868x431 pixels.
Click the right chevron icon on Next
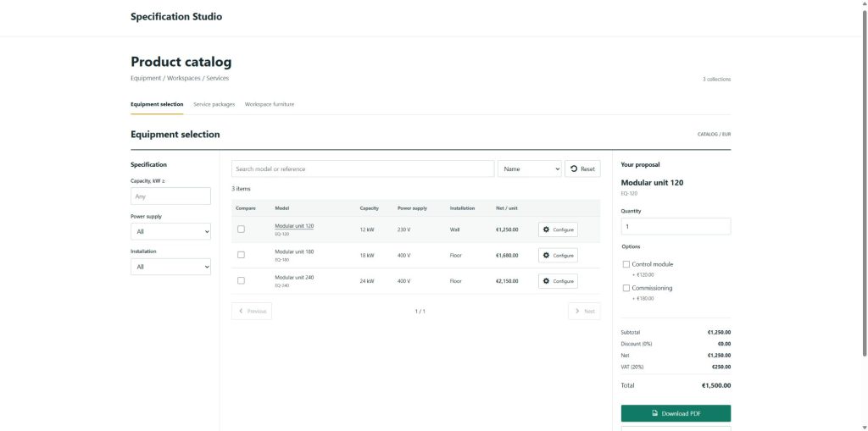[x=577, y=311]
